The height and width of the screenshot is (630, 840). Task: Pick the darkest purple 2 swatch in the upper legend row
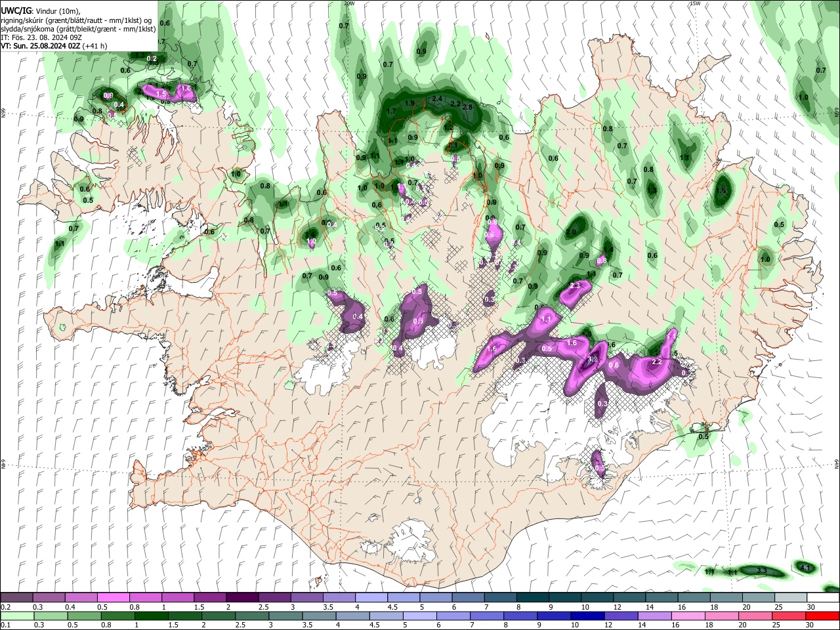coord(242,598)
